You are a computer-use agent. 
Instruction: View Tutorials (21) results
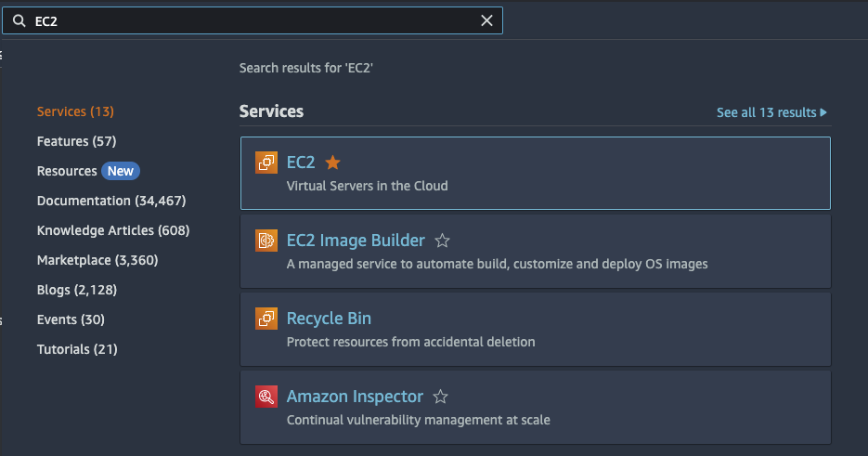pyautogui.click(x=77, y=349)
